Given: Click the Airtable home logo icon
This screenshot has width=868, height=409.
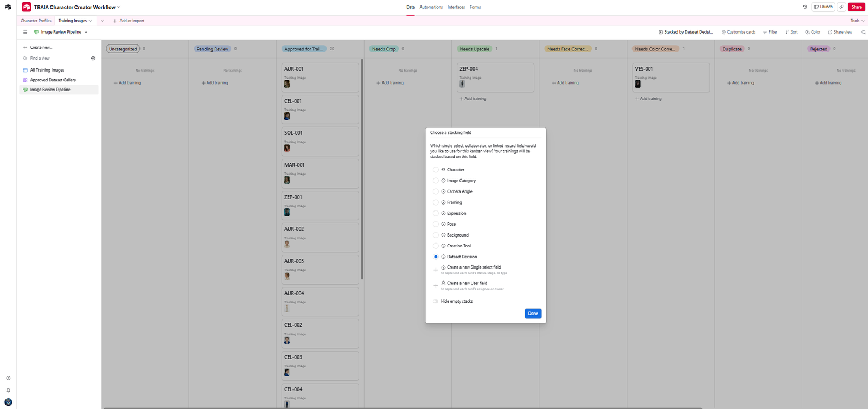Looking at the screenshot, I should pos(8,7).
